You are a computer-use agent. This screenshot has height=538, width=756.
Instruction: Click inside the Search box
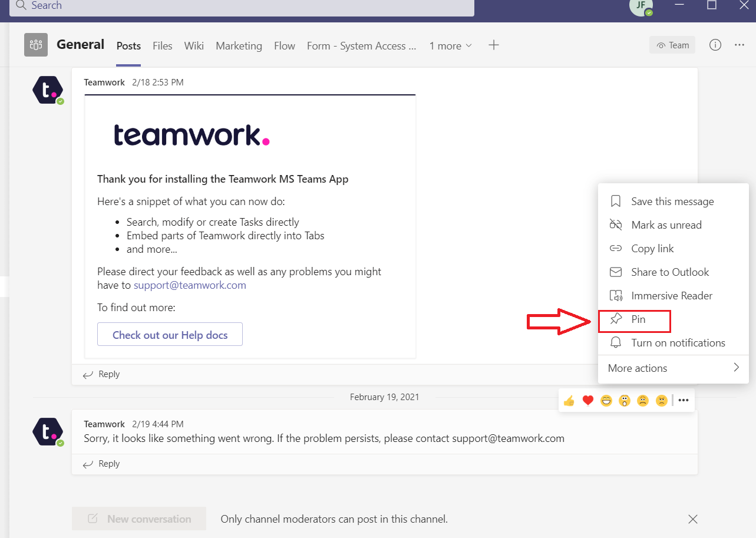pyautogui.click(x=242, y=6)
